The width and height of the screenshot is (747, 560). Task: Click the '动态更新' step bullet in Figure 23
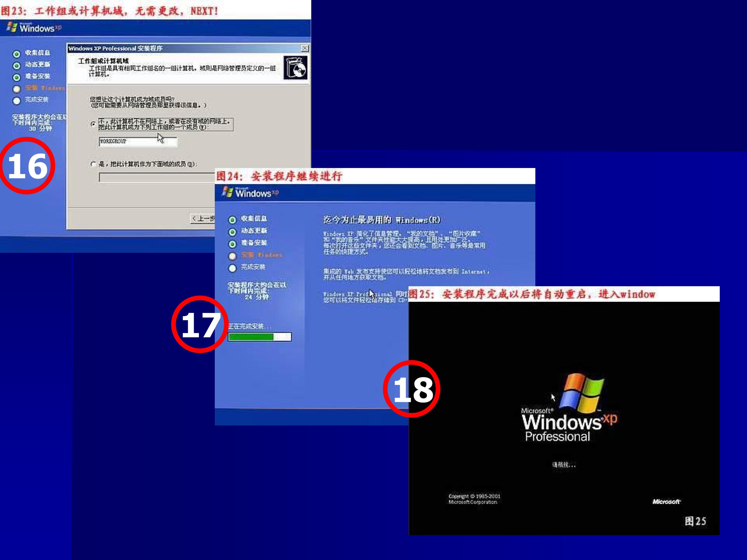point(17,66)
